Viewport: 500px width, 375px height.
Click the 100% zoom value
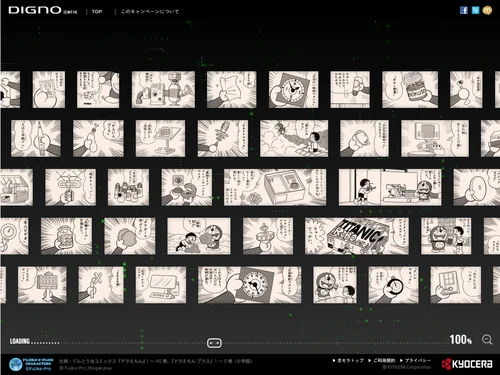(x=460, y=340)
